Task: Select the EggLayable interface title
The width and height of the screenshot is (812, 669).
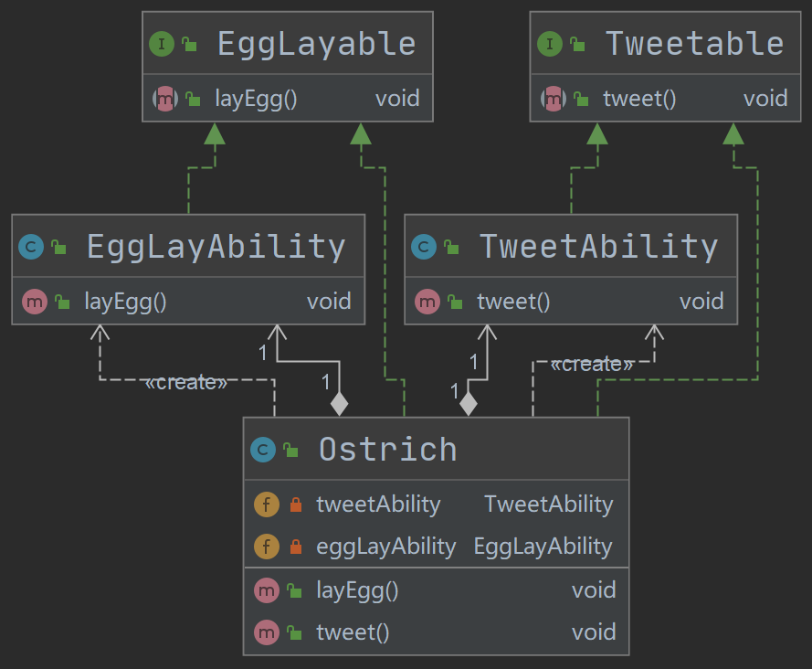Action: point(316,44)
